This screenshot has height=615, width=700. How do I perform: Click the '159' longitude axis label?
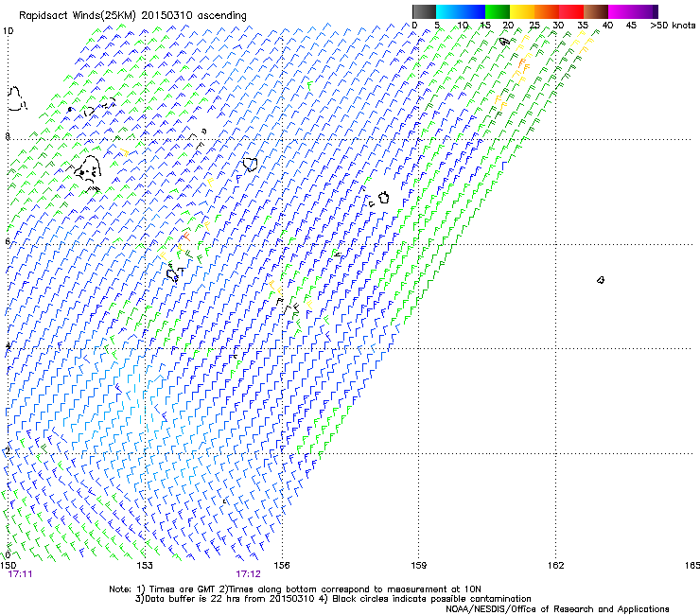(x=419, y=566)
